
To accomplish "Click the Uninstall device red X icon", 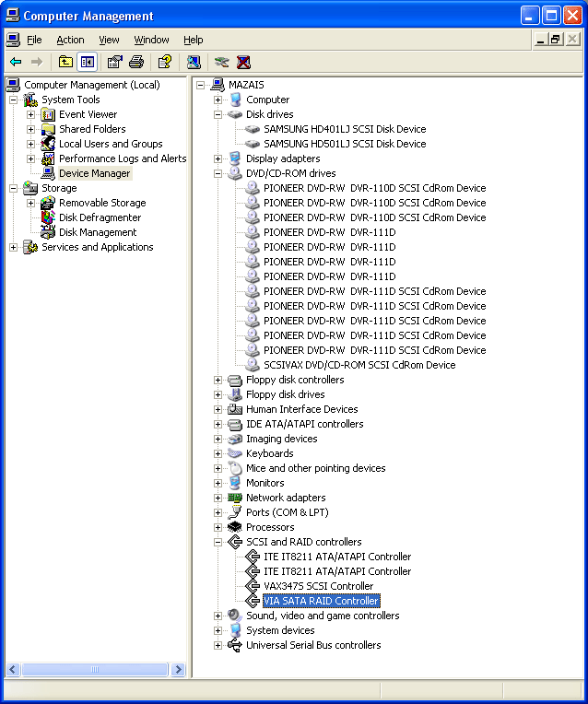I will pos(243,62).
